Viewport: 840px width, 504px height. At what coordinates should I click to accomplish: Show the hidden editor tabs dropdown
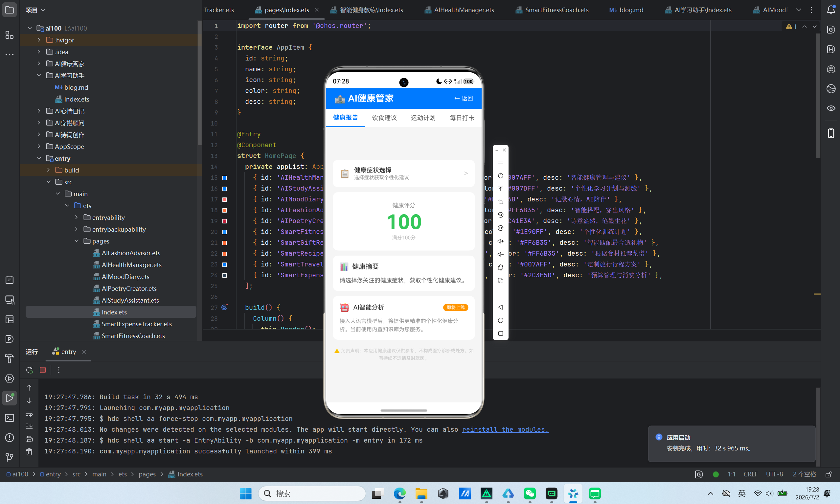[799, 10]
